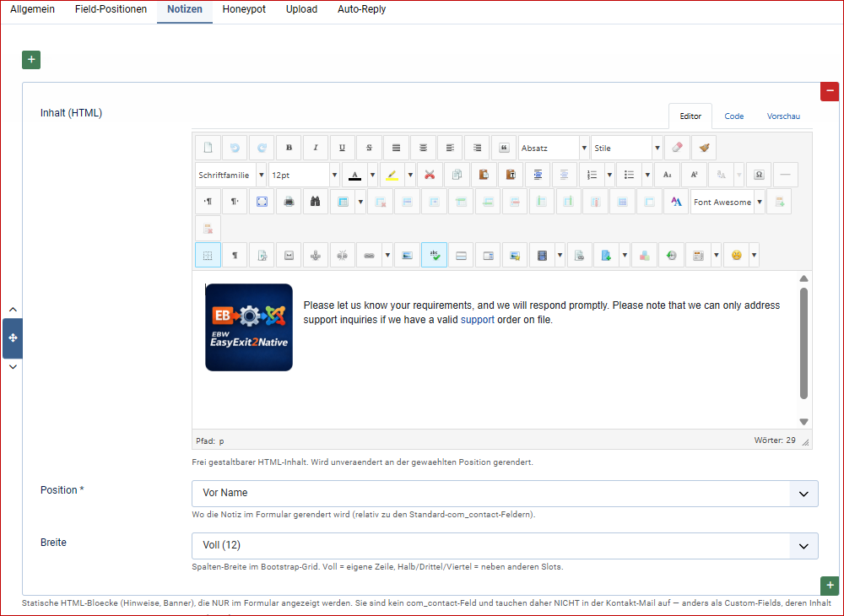Open the Font Awesome dropdown

click(x=728, y=202)
